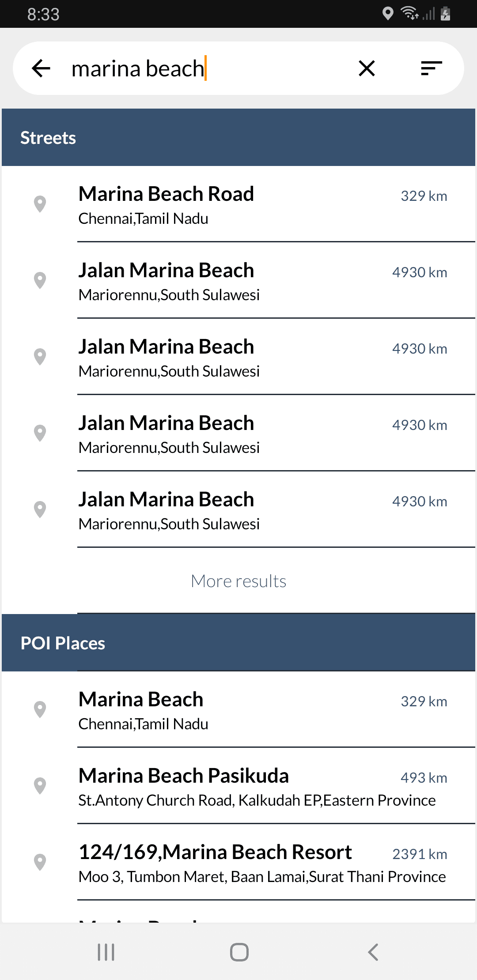Select the Streets section header

238,138
